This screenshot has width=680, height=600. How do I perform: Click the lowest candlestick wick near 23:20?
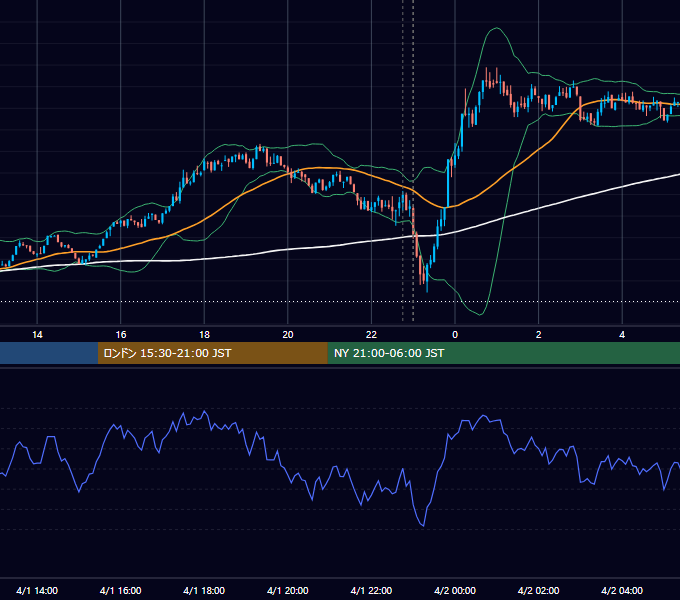(x=427, y=289)
